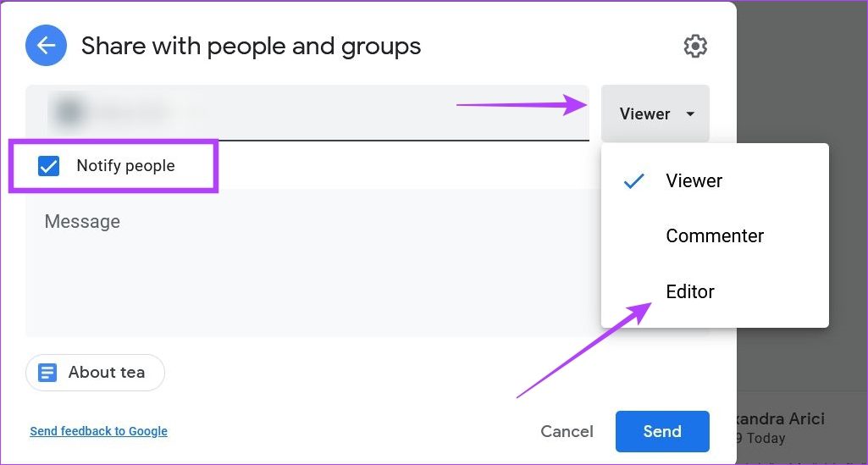Select Editor from the role menu

pyautogui.click(x=690, y=291)
